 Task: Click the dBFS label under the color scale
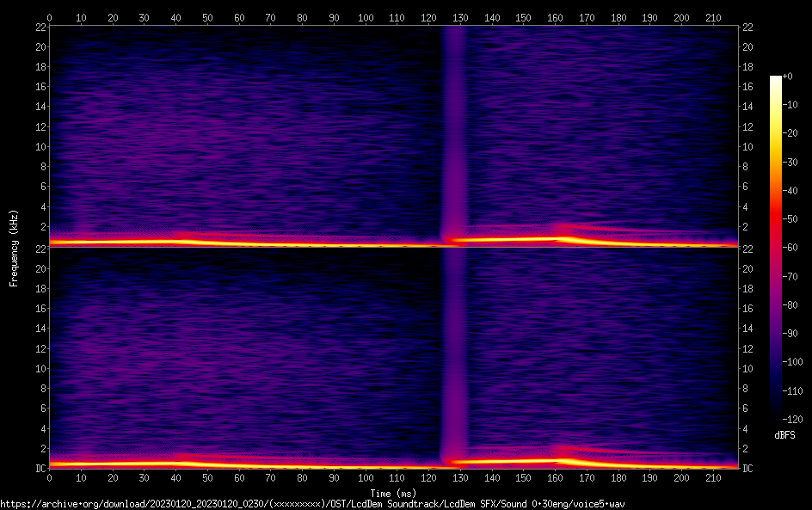click(784, 436)
